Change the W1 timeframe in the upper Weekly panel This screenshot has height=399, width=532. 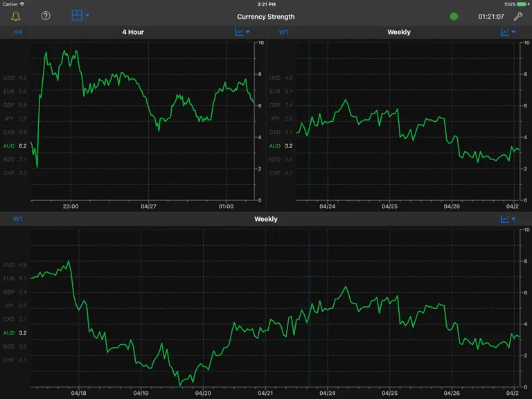point(283,32)
